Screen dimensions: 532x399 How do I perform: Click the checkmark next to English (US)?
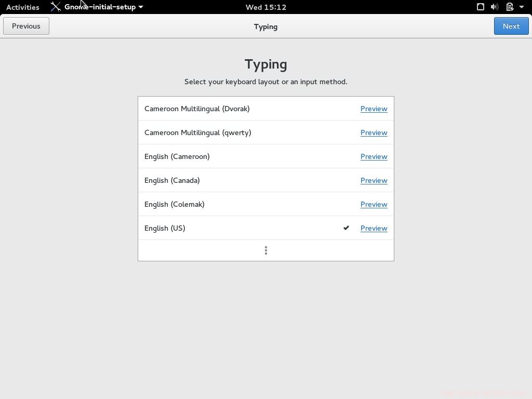[346, 228]
